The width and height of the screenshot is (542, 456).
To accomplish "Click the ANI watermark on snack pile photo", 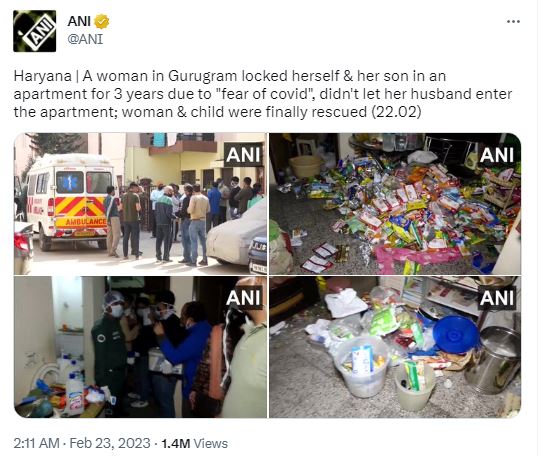I will point(497,155).
